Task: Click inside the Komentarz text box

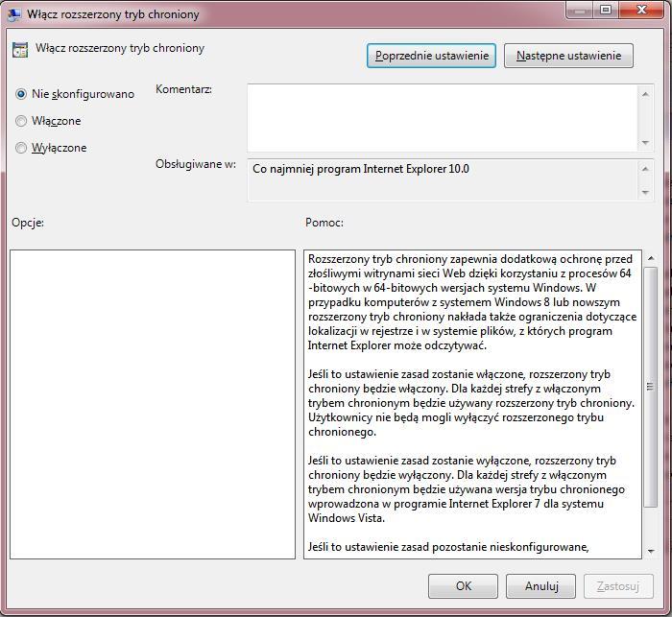Action: [x=443, y=118]
